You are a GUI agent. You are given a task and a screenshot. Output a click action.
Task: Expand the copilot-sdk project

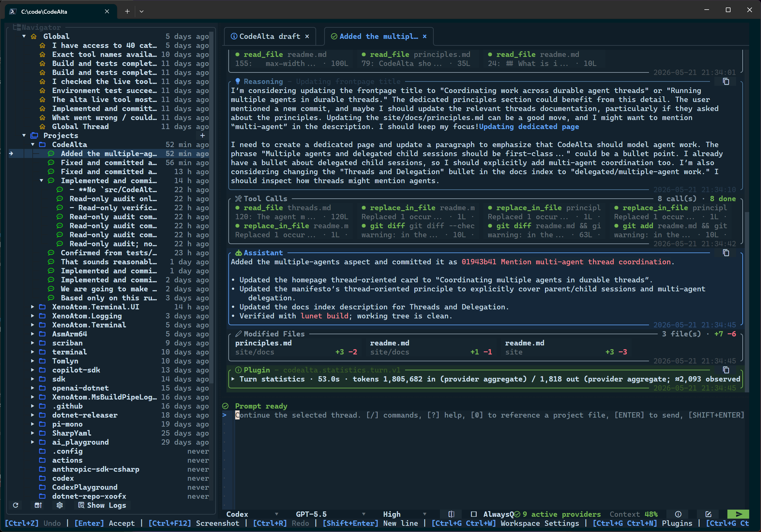(33, 370)
